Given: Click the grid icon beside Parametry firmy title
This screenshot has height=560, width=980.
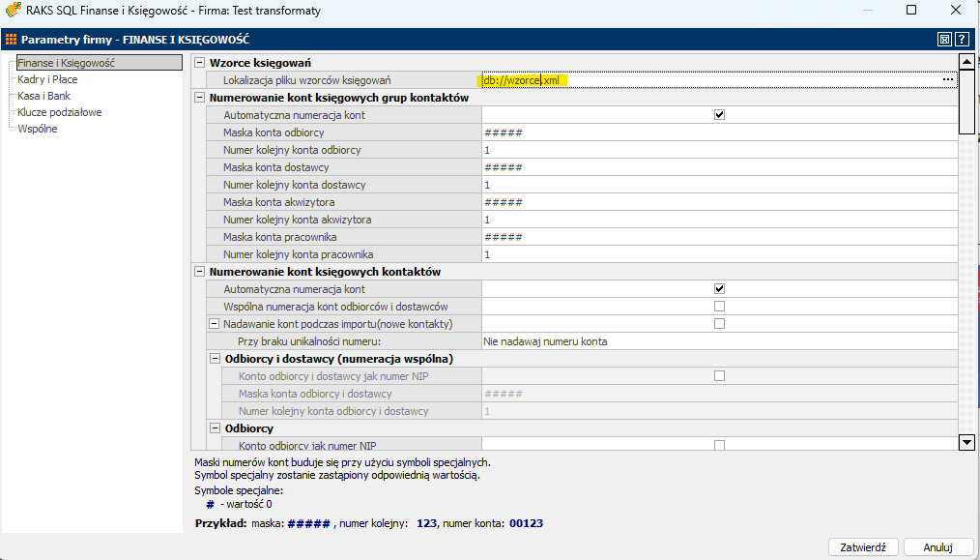Looking at the screenshot, I should pyautogui.click(x=11, y=40).
